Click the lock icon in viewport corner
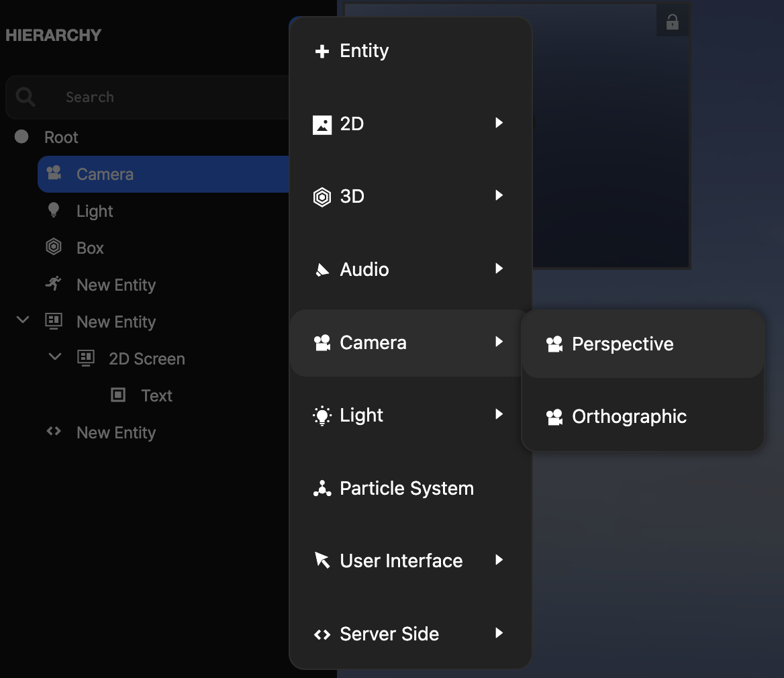 coord(672,23)
